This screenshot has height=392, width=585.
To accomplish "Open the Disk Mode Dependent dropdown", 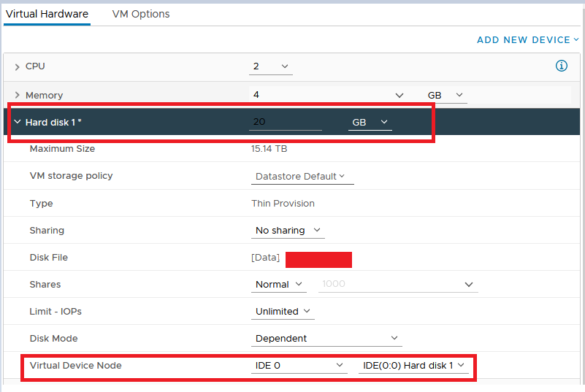I will point(326,339).
